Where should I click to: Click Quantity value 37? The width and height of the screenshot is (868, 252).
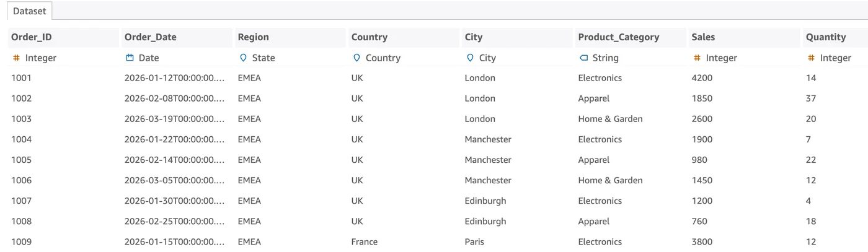click(x=811, y=98)
